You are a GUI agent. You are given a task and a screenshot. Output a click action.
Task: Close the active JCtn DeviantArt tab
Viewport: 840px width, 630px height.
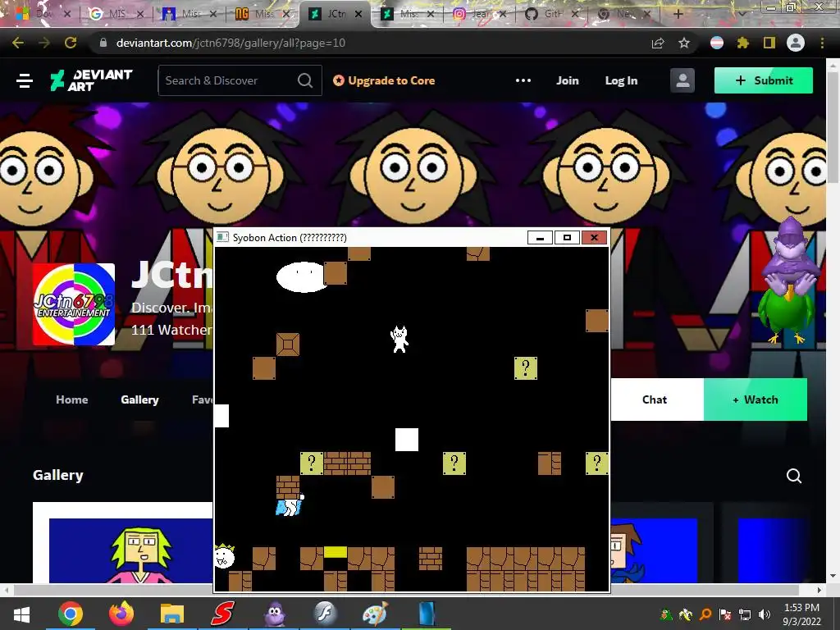point(358,15)
